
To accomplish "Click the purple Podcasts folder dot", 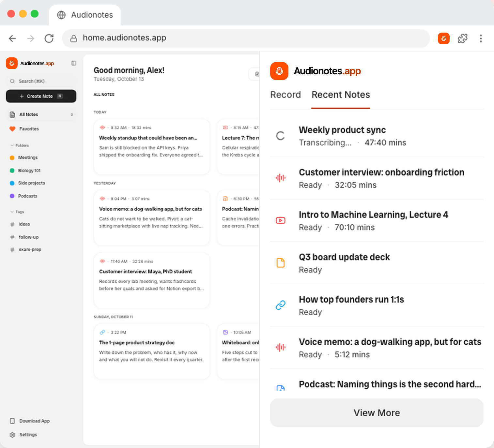I will point(12,196).
